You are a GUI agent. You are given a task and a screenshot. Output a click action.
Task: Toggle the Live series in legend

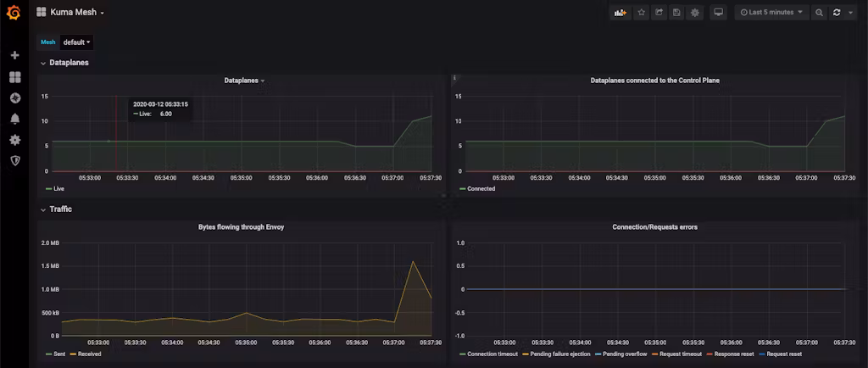pos(58,189)
